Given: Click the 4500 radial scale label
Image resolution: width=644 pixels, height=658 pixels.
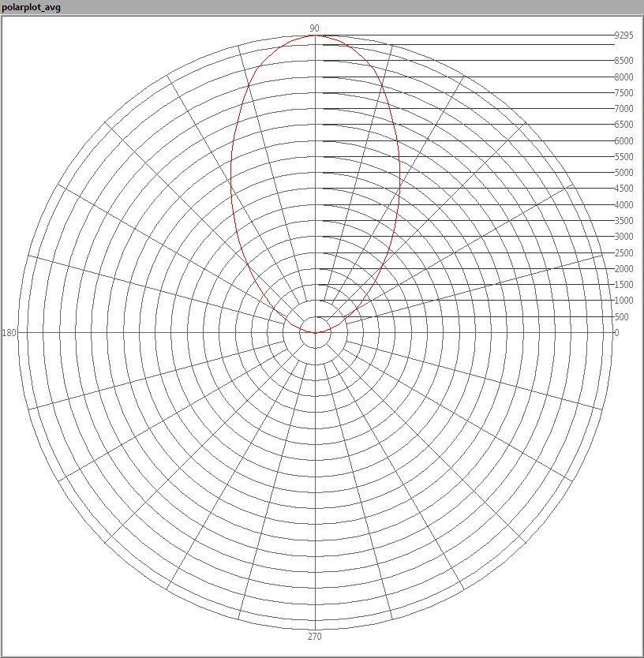Looking at the screenshot, I should (x=623, y=189).
